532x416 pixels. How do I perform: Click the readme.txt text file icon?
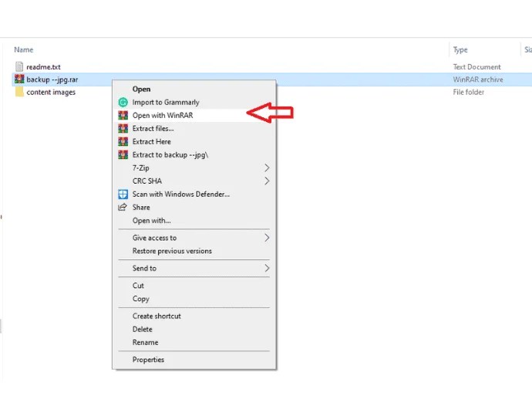19,66
